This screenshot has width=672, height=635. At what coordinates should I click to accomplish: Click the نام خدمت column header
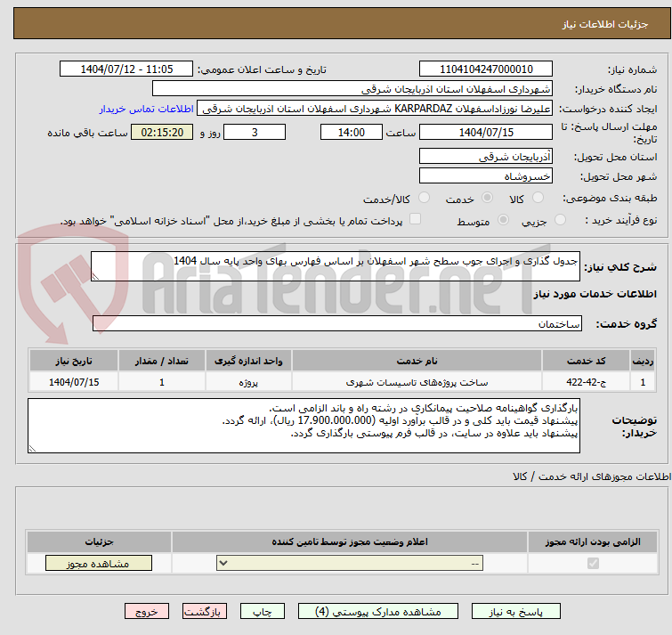pyautogui.click(x=417, y=361)
